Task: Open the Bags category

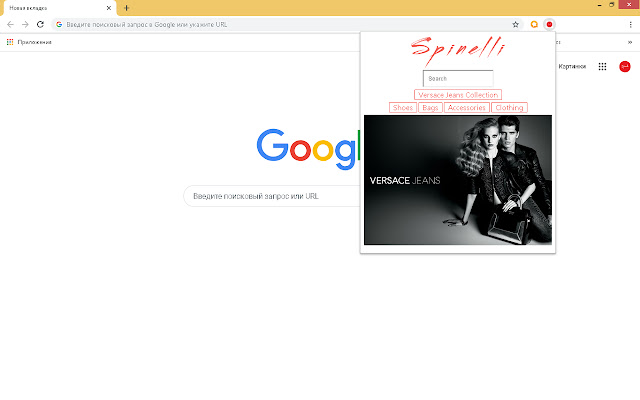Action: click(x=430, y=107)
